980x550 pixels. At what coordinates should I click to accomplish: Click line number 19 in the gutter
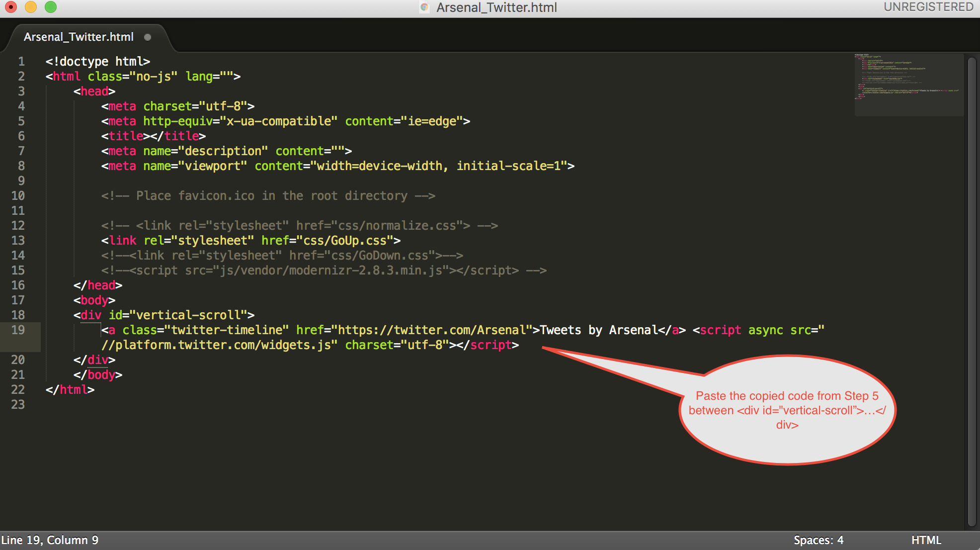[x=18, y=330]
